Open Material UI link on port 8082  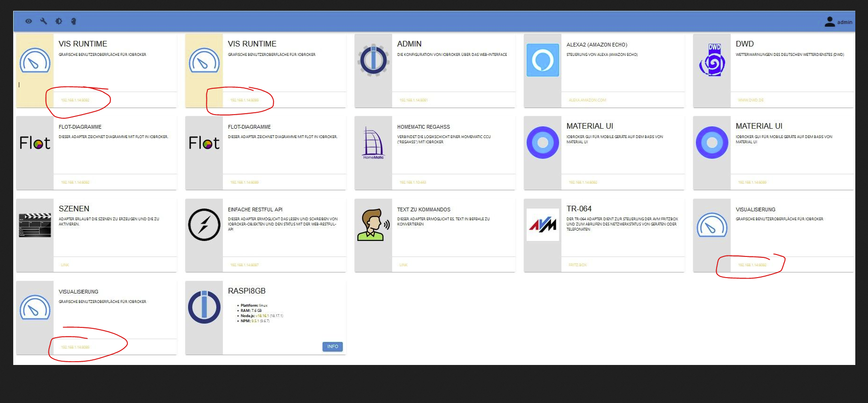[583, 182]
